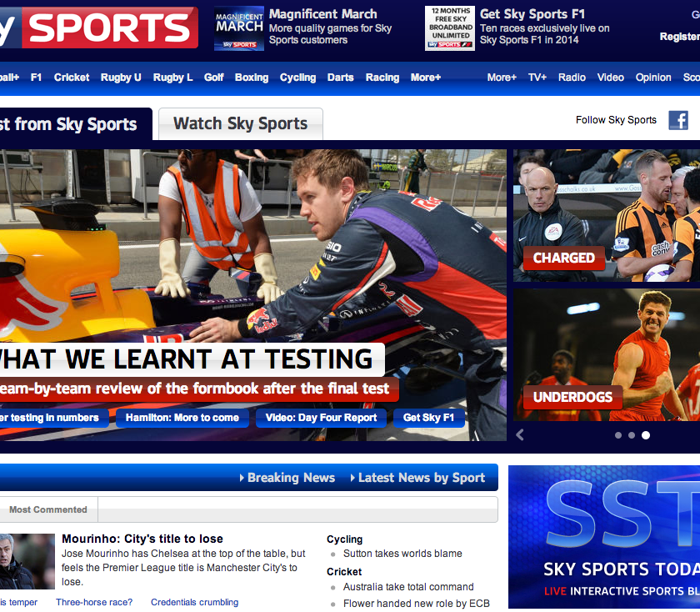700x612 pixels.
Task: Go to previous carousel slide arrow
Action: click(x=520, y=435)
